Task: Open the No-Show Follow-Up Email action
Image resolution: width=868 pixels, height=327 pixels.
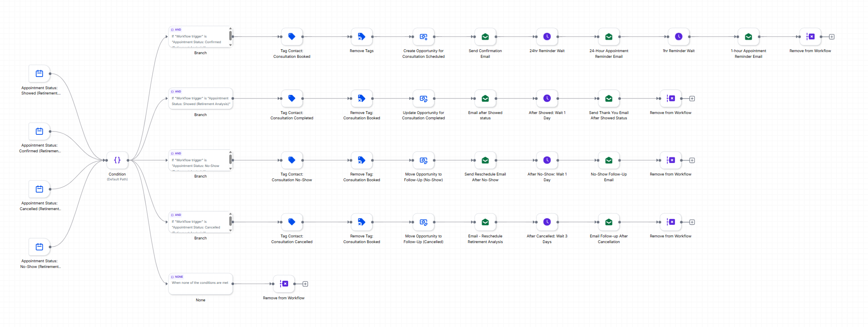Action: pyautogui.click(x=609, y=160)
